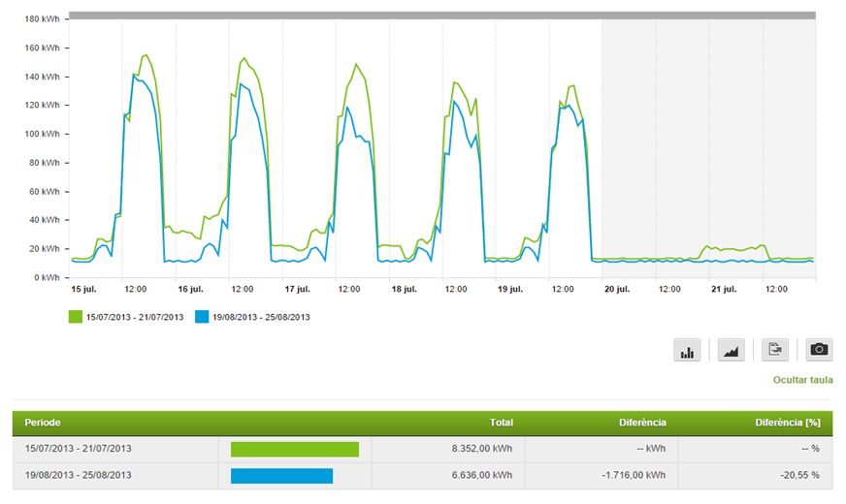The image size is (846, 504).
Task: Click the green total bar in table
Action: (294, 449)
